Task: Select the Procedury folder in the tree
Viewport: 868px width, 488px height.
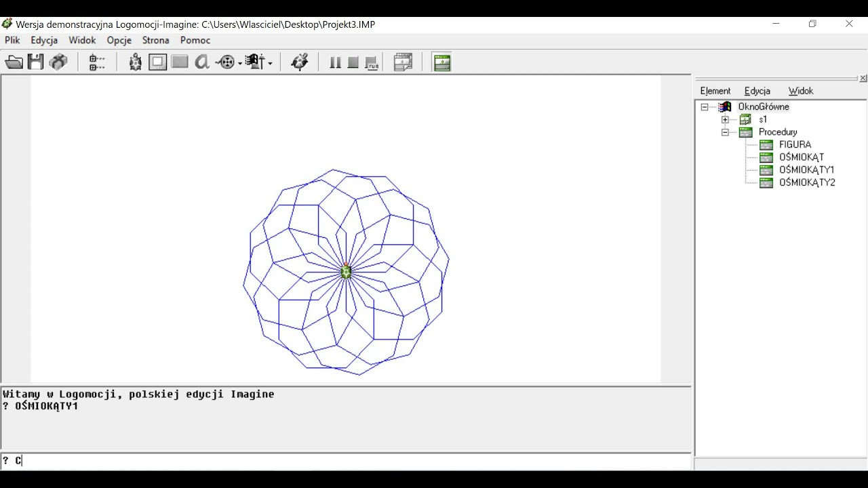Action: coord(778,132)
